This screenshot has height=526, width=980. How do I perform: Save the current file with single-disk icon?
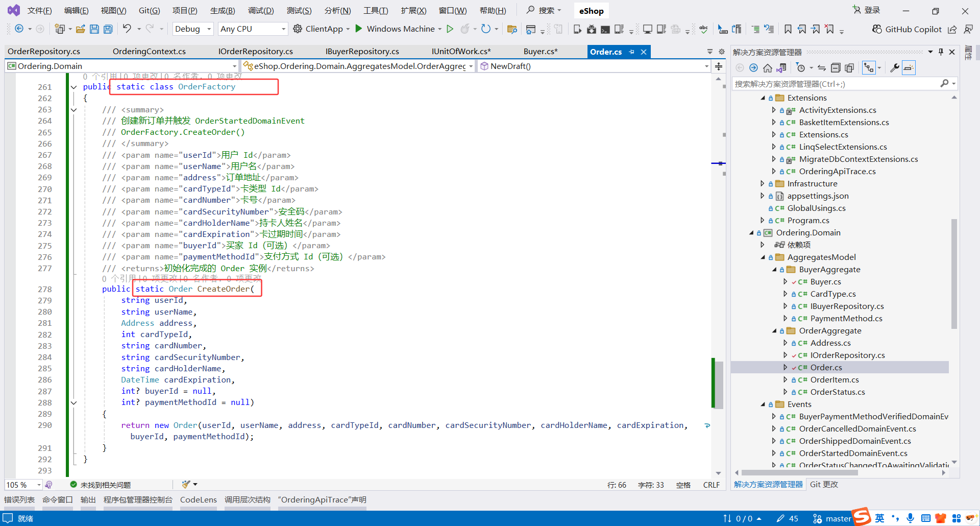click(x=94, y=29)
